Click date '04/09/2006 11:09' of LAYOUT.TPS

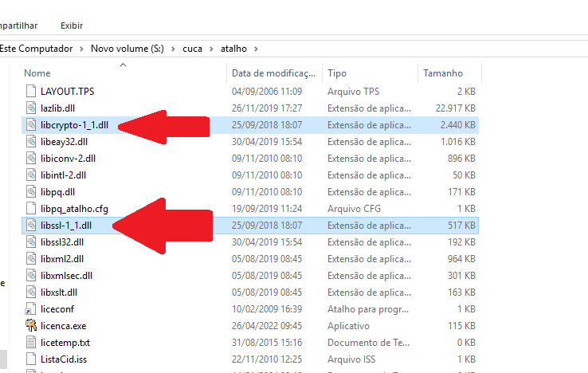point(267,92)
